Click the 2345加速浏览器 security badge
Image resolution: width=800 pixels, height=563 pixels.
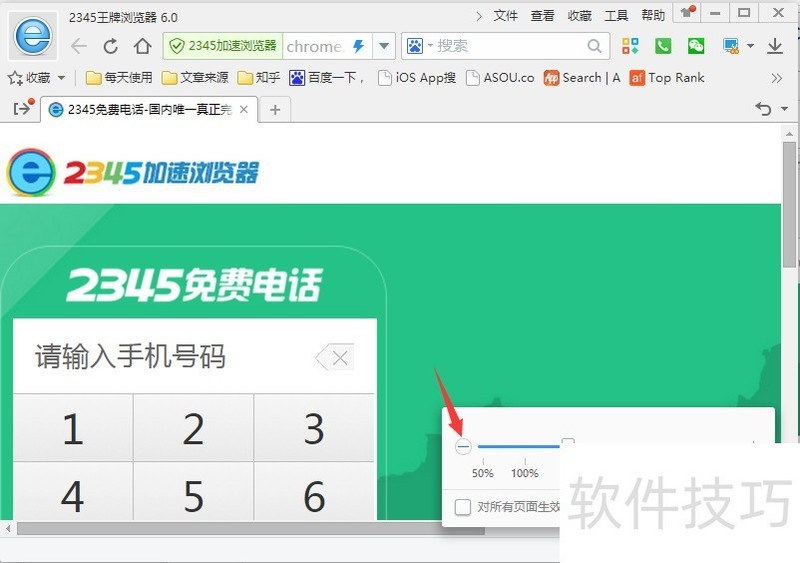223,46
